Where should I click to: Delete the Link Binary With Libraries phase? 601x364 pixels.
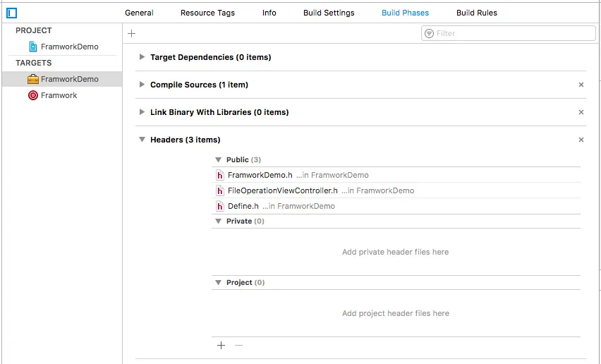(x=581, y=112)
